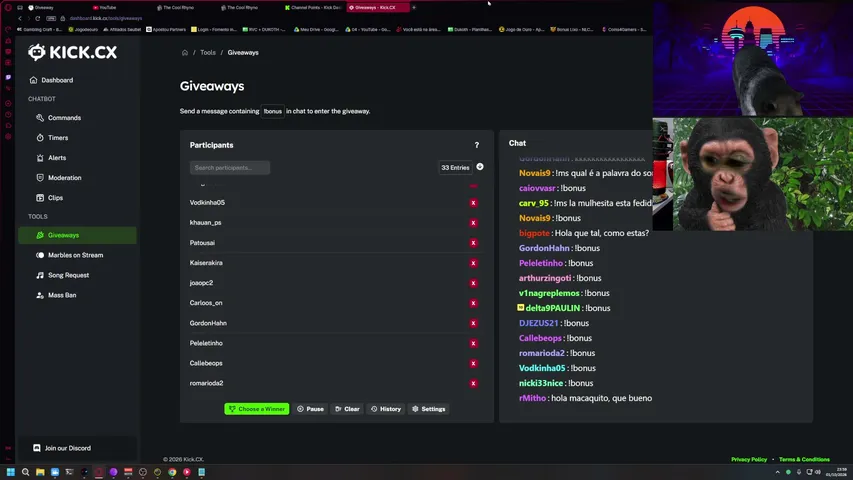
Task: Click the Tools breadcrumb link
Action: point(208,53)
